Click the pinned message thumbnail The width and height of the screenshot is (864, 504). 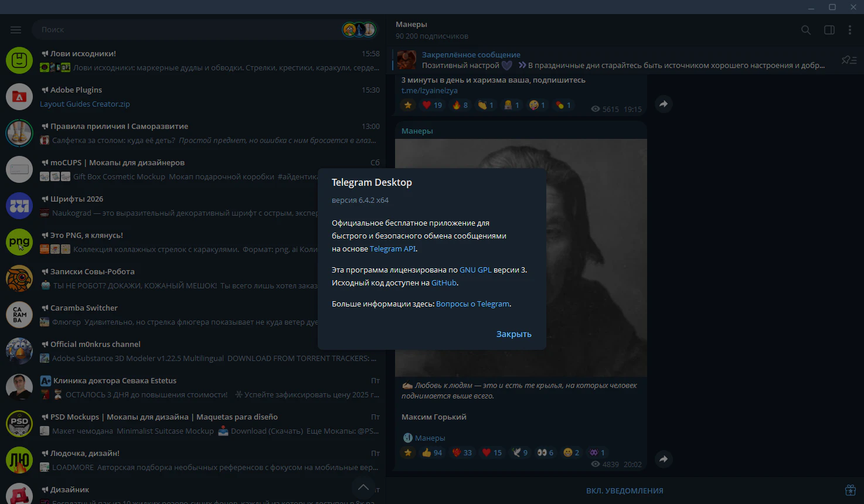coord(406,60)
